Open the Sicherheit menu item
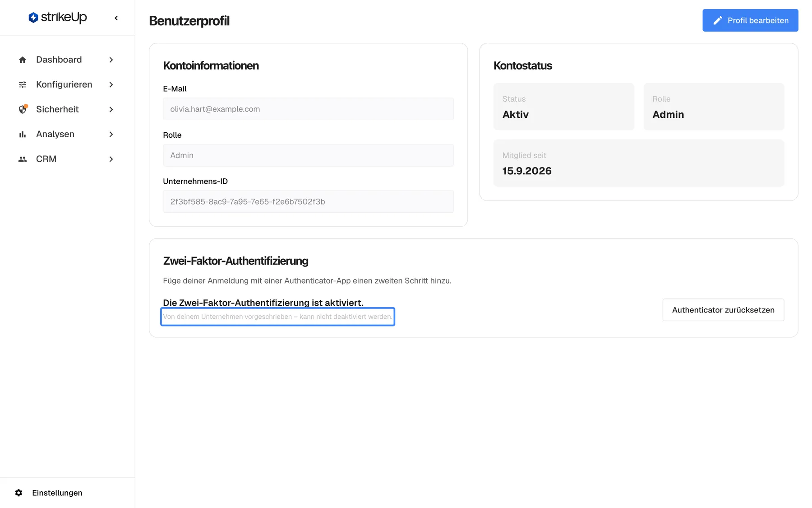This screenshot has width=812, height=508. [x=67, y=109]
